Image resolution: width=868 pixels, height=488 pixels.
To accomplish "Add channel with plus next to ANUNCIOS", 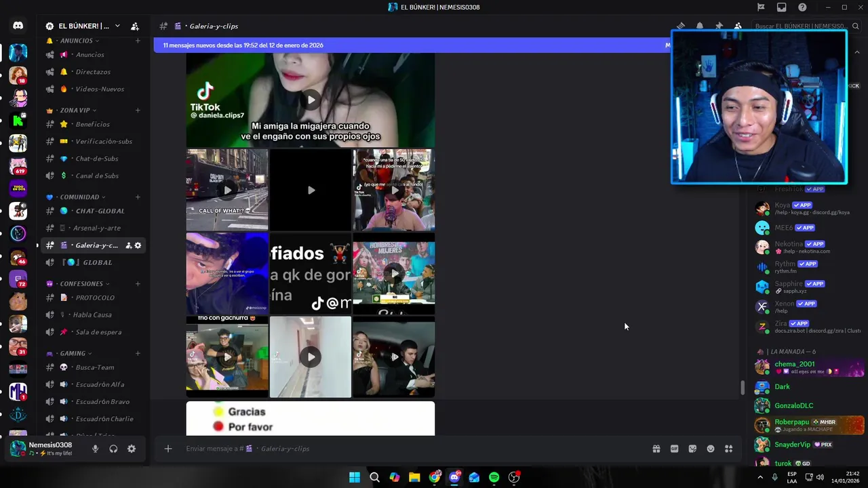I will tap(138, 41).
